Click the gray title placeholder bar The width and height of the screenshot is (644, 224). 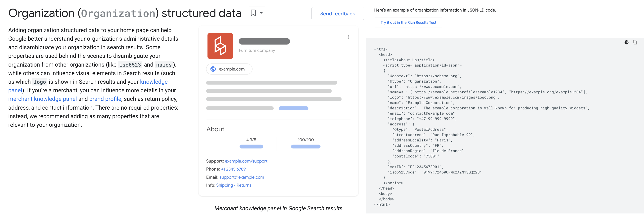pos(264,41)
